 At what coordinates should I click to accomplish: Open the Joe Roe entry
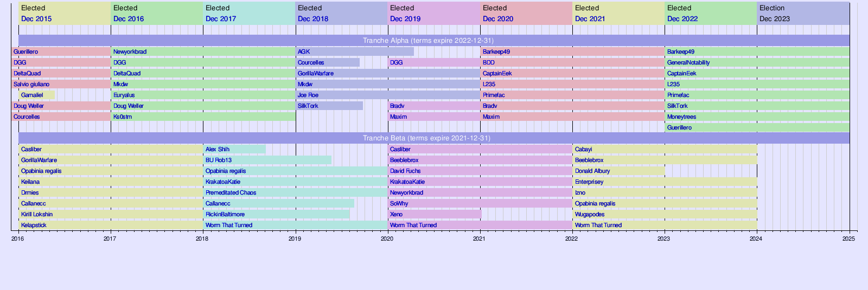click(x=308, y=95)
